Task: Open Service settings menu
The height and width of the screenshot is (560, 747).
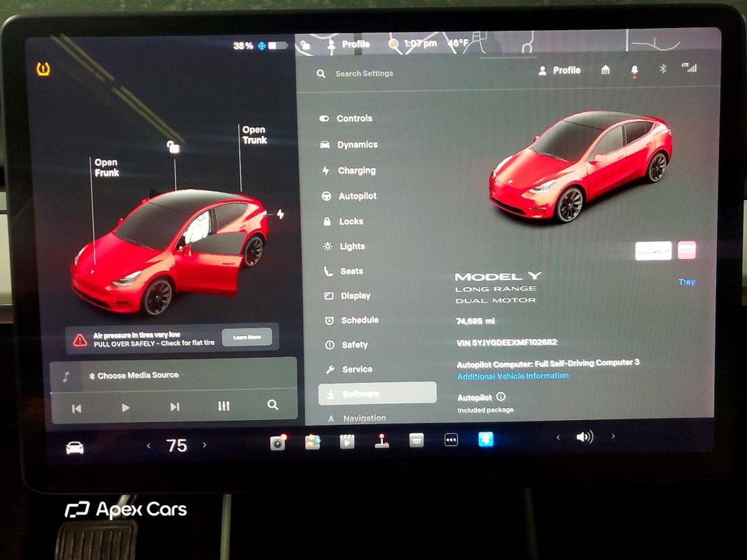Action: point(349,370)
